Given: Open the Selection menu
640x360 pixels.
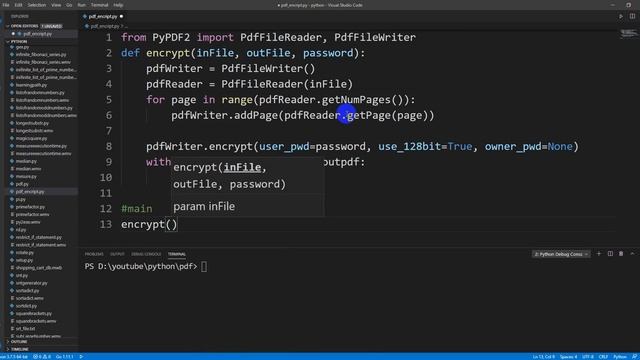Looking at the screenshot, I should [37, 5].
